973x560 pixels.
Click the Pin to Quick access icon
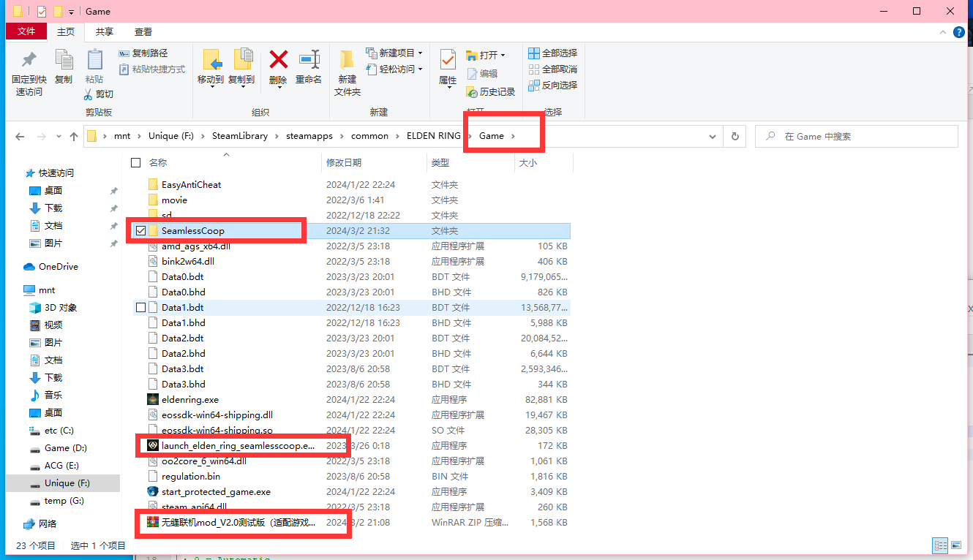29,60
